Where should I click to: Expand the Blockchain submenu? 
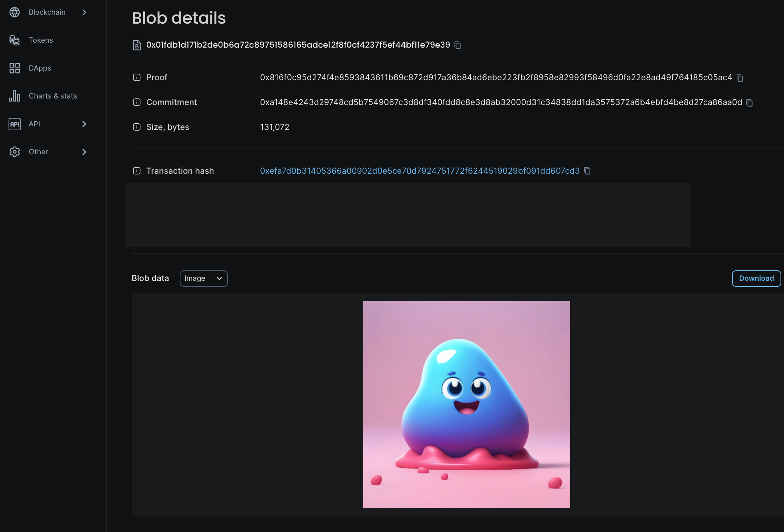(x=84, y=12)
